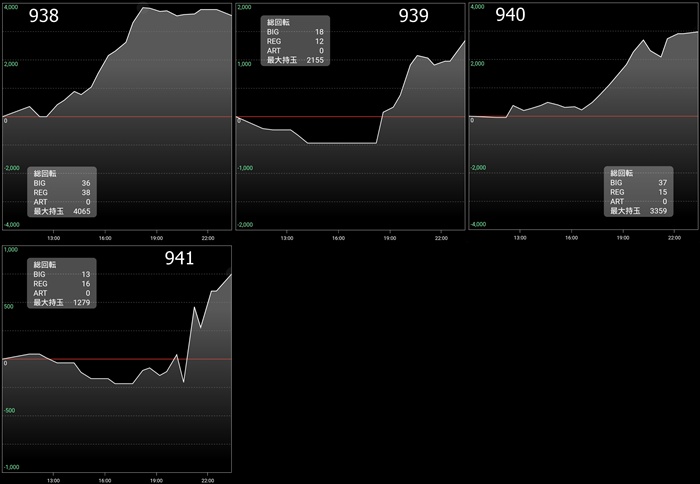Select REG count 15 in chart 940

(662, 192)
